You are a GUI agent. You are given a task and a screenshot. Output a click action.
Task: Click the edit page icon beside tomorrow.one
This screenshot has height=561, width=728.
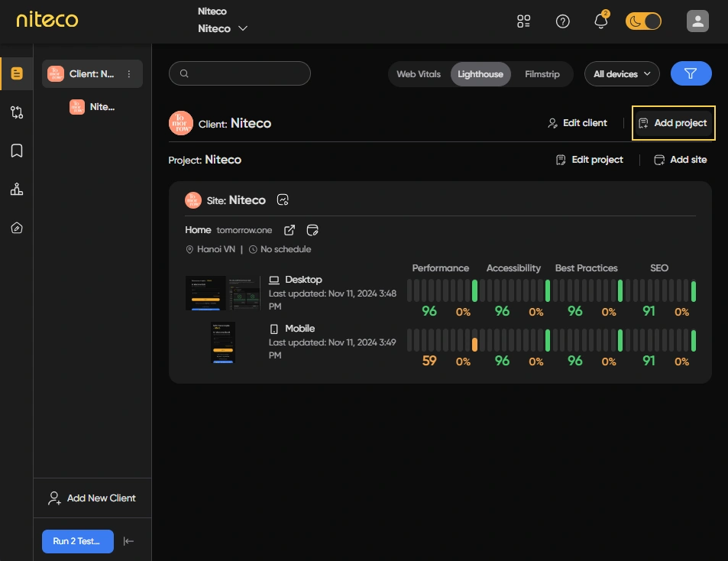pyautogui.click(x=312, y=230)
